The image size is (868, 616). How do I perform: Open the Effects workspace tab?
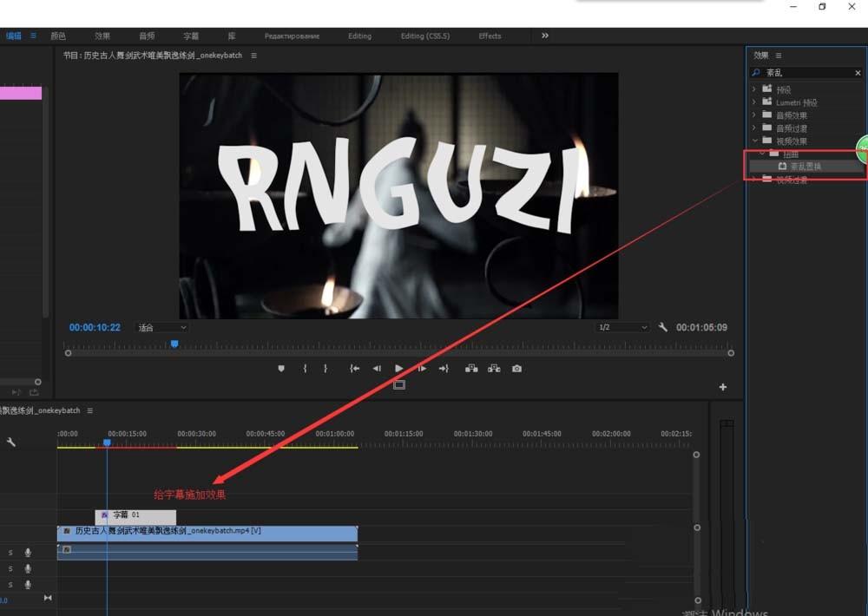(489, 36)
